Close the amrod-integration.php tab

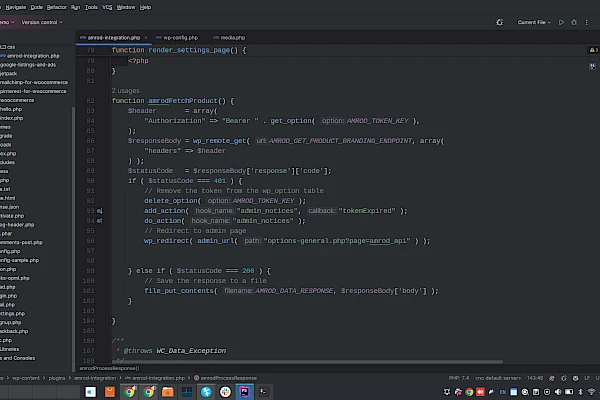pyautogui.click(x=146, y=37)
